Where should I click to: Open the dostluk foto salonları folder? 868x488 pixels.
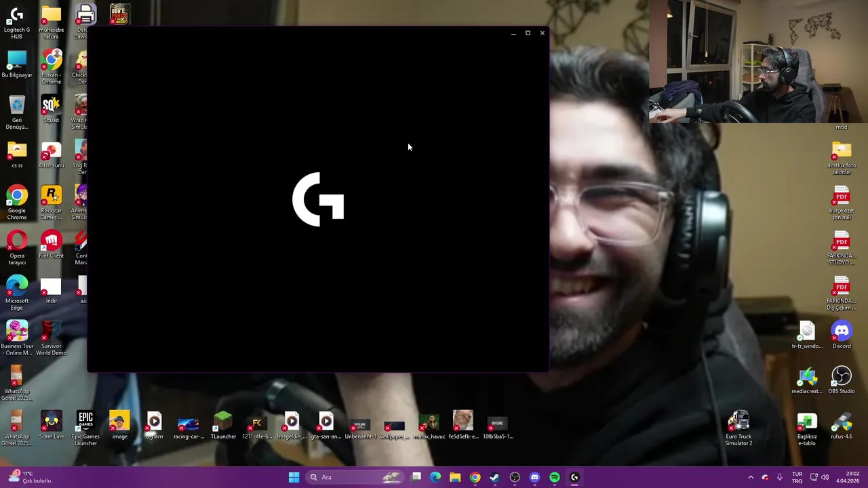tap(842, 157)
